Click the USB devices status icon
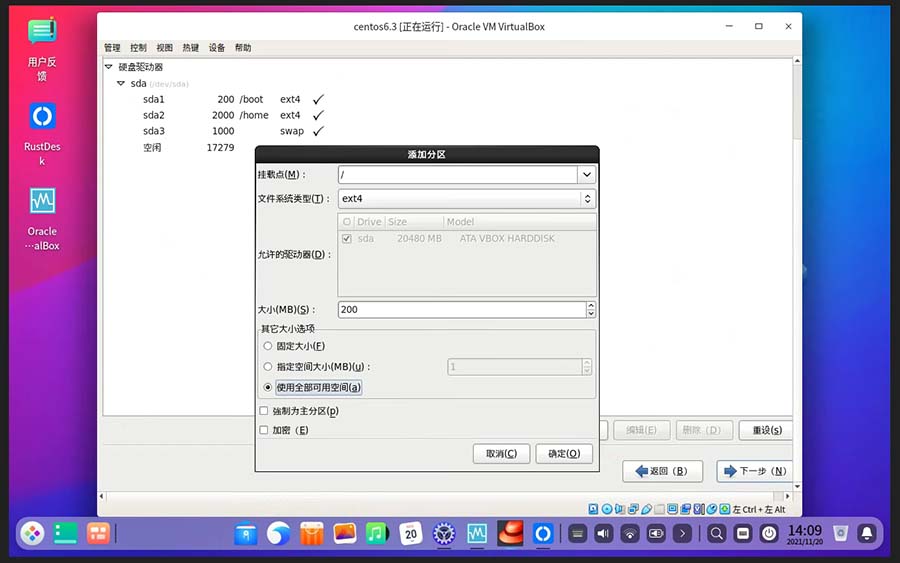The image size is (900, 563). (646, 509)
